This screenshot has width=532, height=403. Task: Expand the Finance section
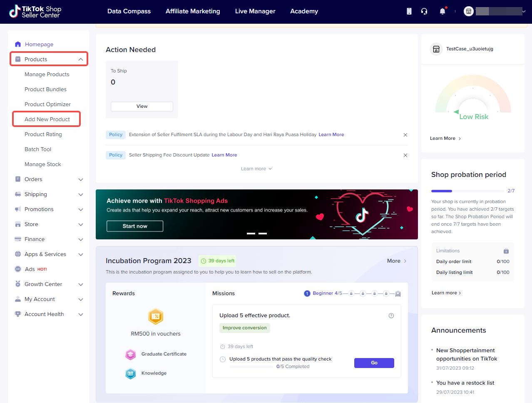tap(81, 239)
